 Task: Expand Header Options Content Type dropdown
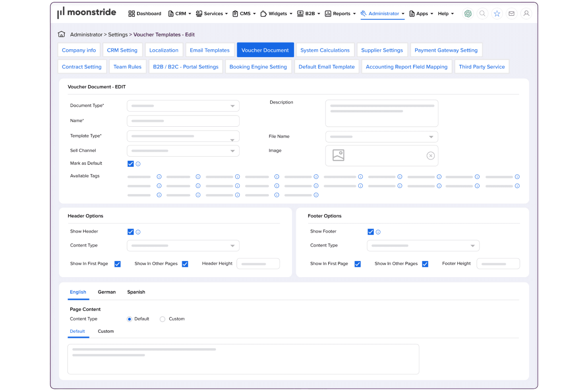[183, 246]
